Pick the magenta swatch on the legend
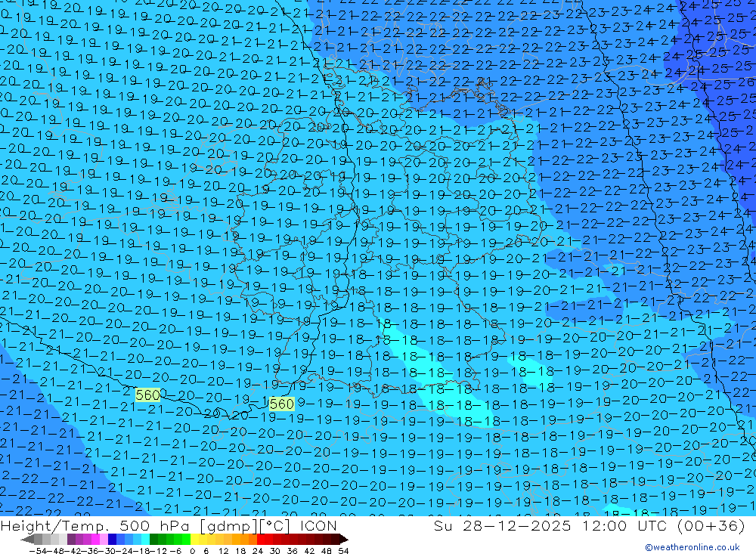This screenshot has height=554, width=756. pyautogui.click(x=95, y=539)
